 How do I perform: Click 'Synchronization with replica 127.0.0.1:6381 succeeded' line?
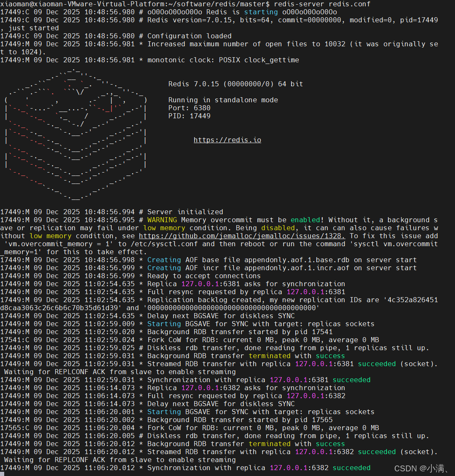(x=185, y=380)
